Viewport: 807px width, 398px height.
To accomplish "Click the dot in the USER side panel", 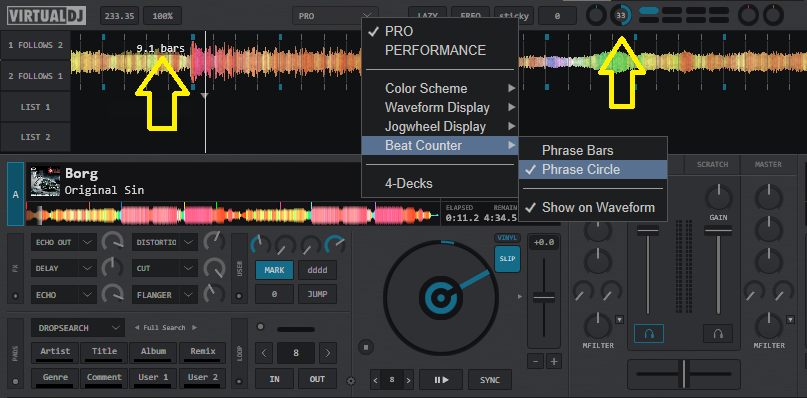I will 239,296.
